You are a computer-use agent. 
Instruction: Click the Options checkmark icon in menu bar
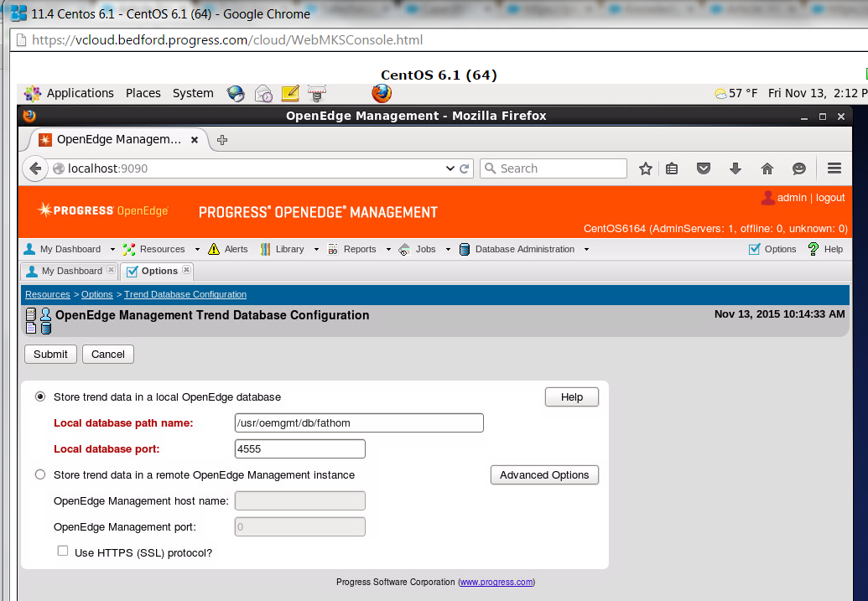point(754,249)
